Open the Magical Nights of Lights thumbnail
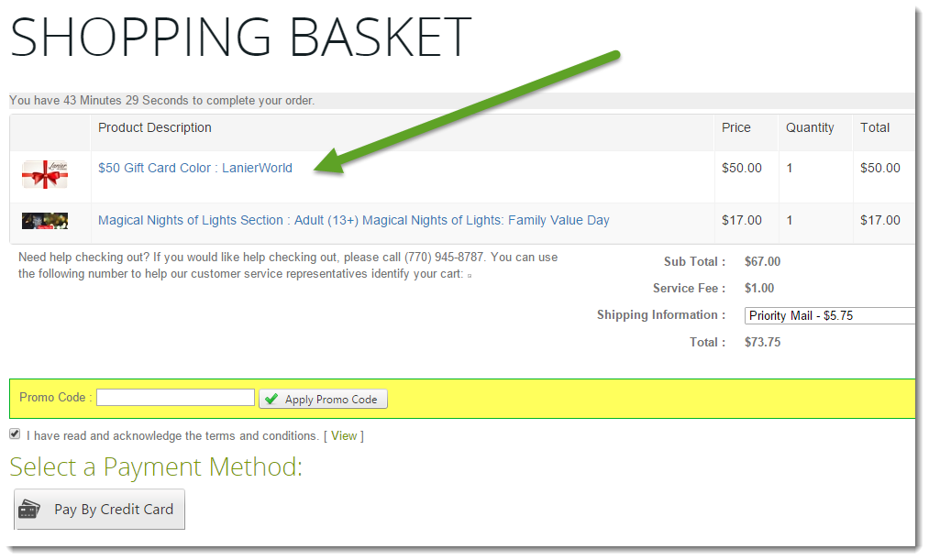The image size is (929, 560). [45, 221]
